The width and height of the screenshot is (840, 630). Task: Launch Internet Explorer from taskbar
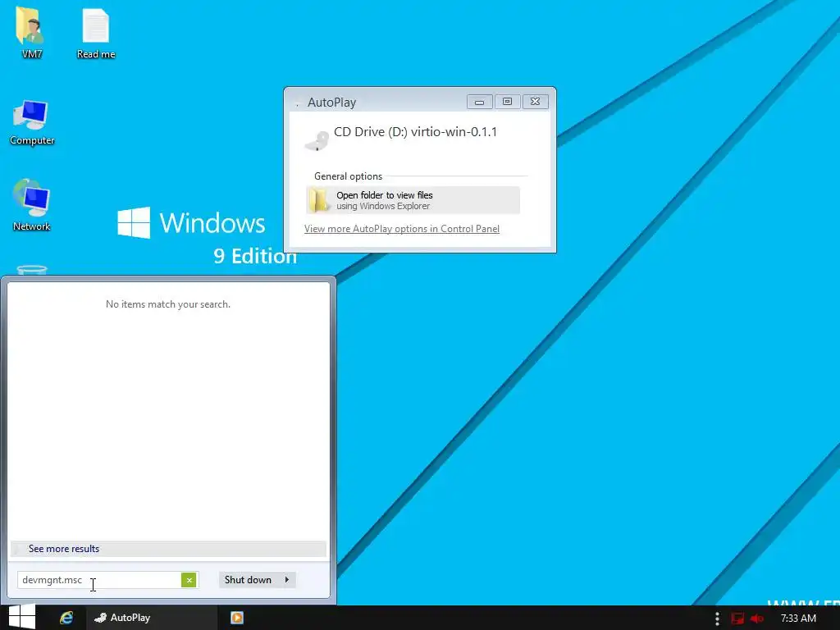pos(66,618)
